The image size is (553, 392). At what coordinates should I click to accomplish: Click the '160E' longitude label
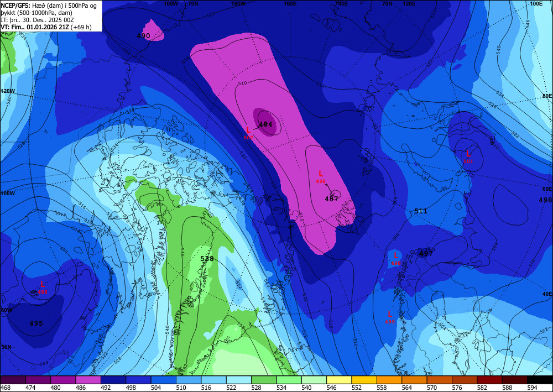point(290,3)
